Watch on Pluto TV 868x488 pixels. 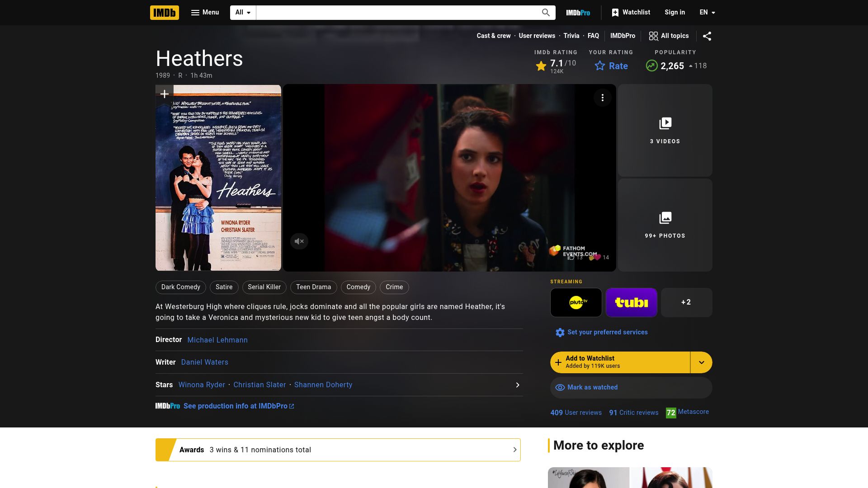[576, 302]
